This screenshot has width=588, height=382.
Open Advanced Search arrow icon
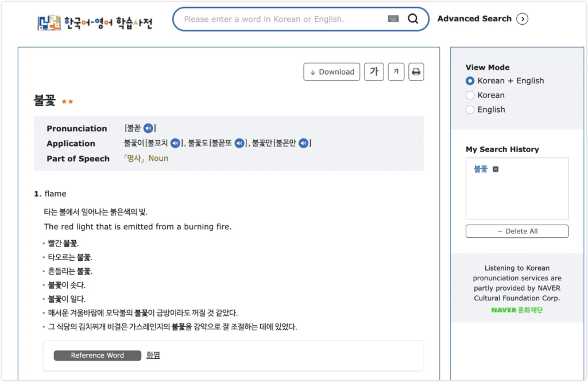523,19
